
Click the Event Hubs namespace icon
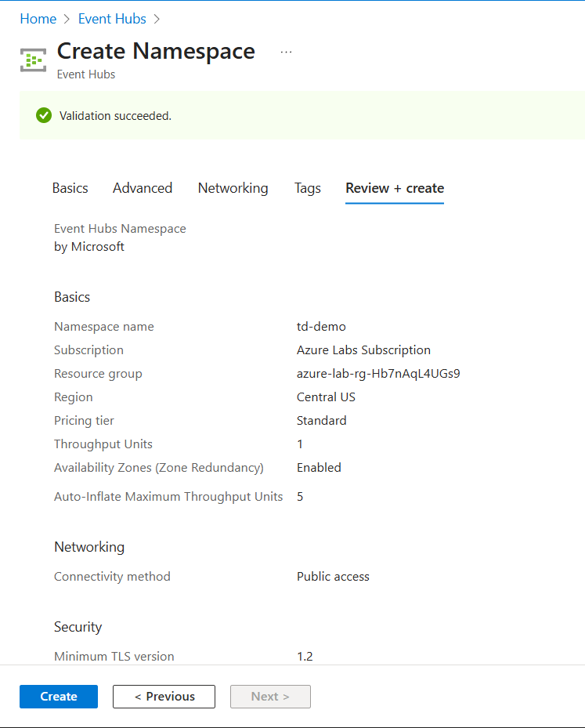[x=33, y=60]
